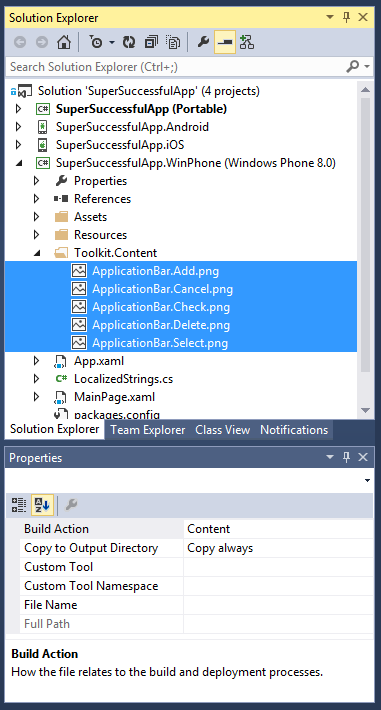The height and width of the screenshot is (710, 381).
Task: Switch to the Team Explorer tab
Action: click(x=148, y=430)
